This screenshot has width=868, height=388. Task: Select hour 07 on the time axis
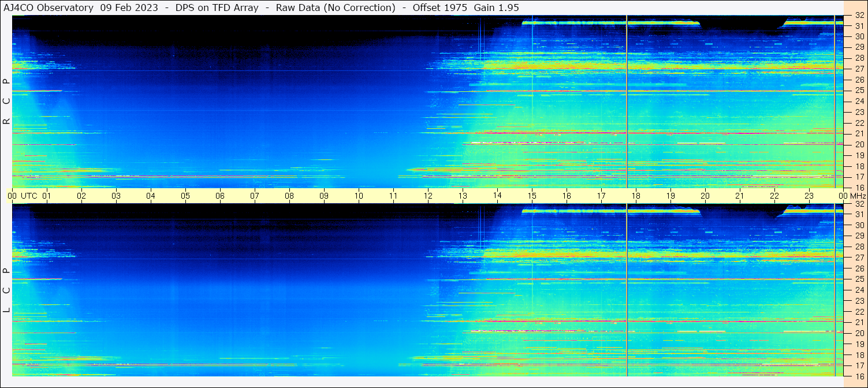(255, 196)
